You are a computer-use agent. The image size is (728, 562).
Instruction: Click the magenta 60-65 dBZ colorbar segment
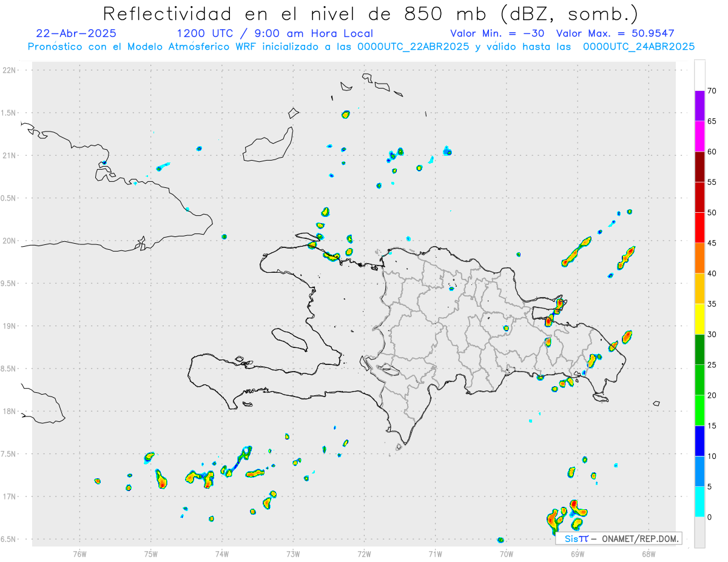[699, 136]
